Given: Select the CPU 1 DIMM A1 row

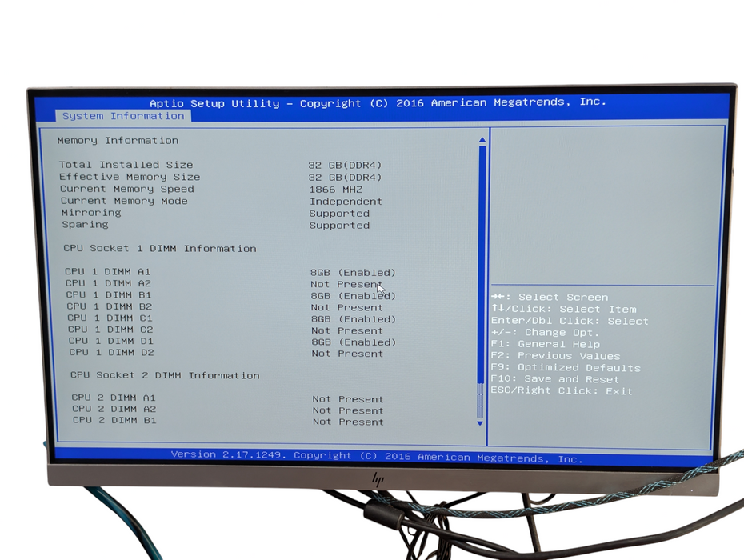Looking at the screenshot, I should tap(230, 272).
